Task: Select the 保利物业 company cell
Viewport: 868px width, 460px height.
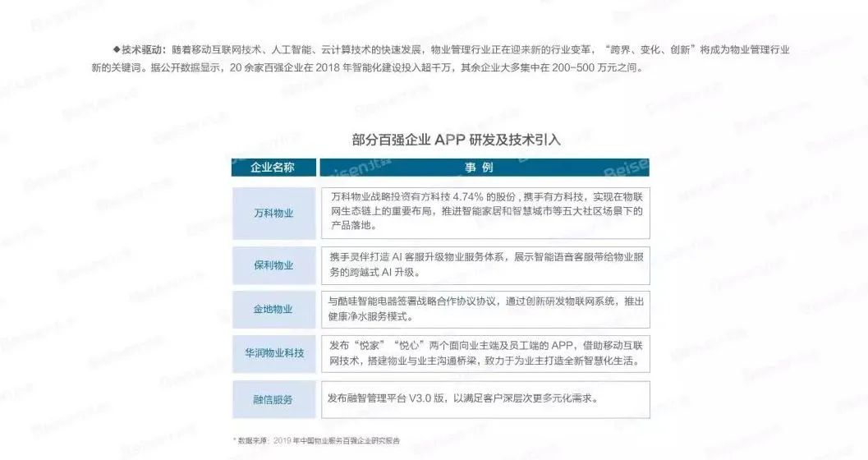Action: click(x=273, y=265)
